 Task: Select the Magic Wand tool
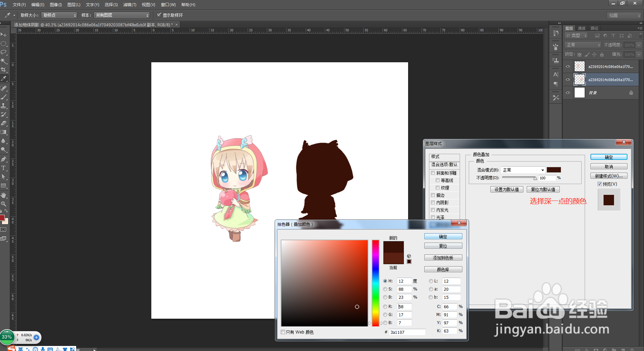pos(4,61)
